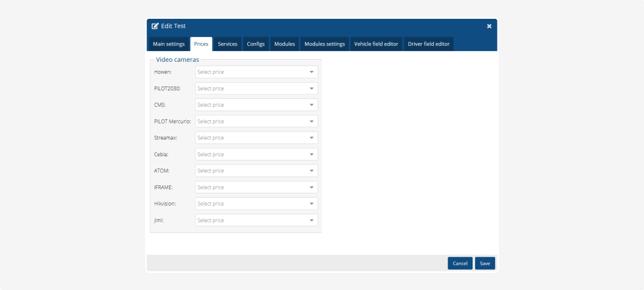
Task: Open the Streamax price dropdown arrow
Action: coord(311,138)
